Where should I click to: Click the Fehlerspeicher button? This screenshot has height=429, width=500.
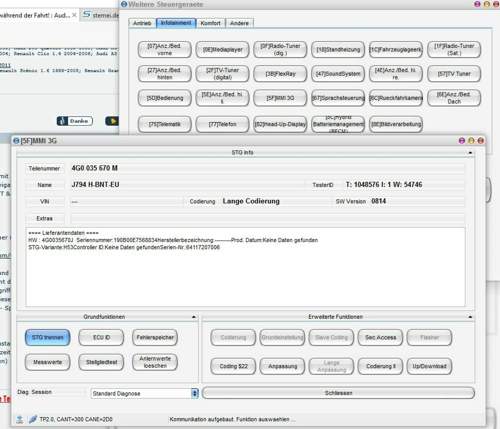point(155,337)
